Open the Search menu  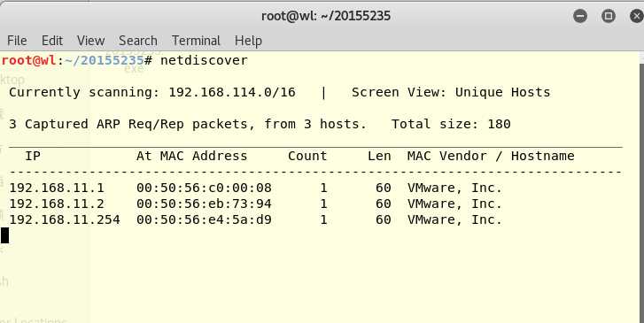tap(138, 41)
